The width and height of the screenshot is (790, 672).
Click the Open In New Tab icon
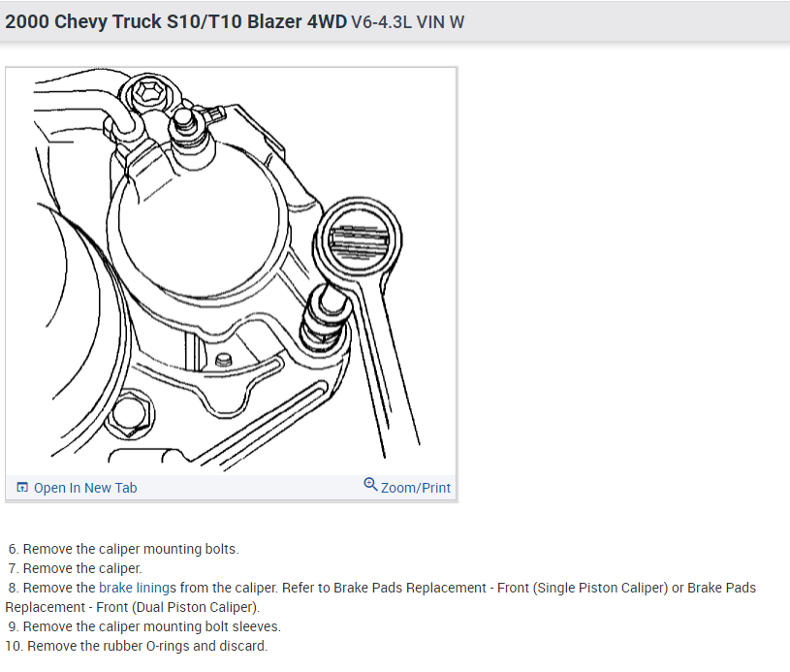[x=22, y=487]
